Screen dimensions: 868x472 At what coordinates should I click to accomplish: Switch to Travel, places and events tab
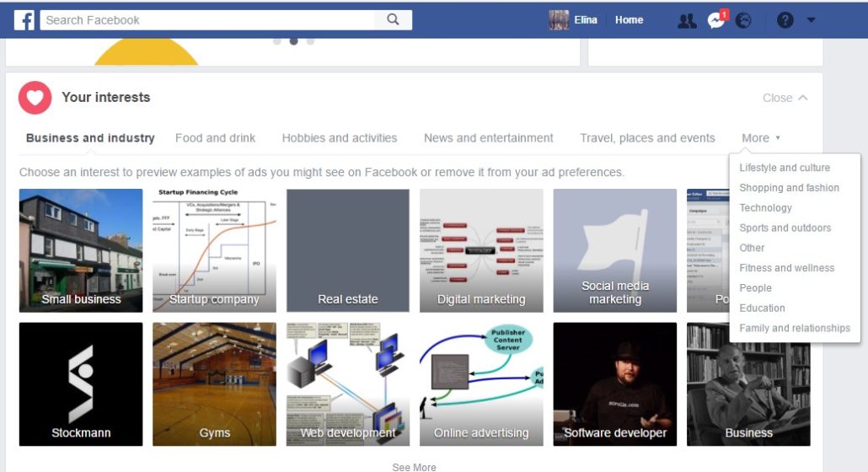(x=647, y=137)
